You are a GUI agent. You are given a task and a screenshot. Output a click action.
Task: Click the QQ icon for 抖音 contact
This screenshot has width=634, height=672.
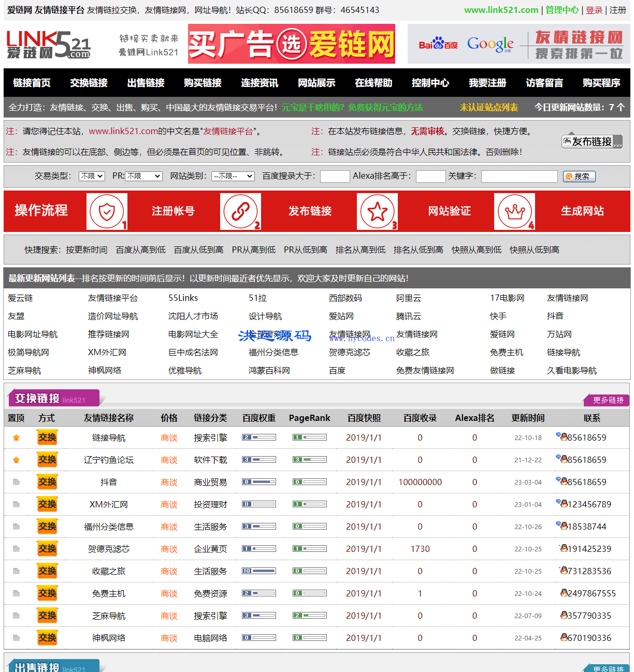[x=563, y=481]
